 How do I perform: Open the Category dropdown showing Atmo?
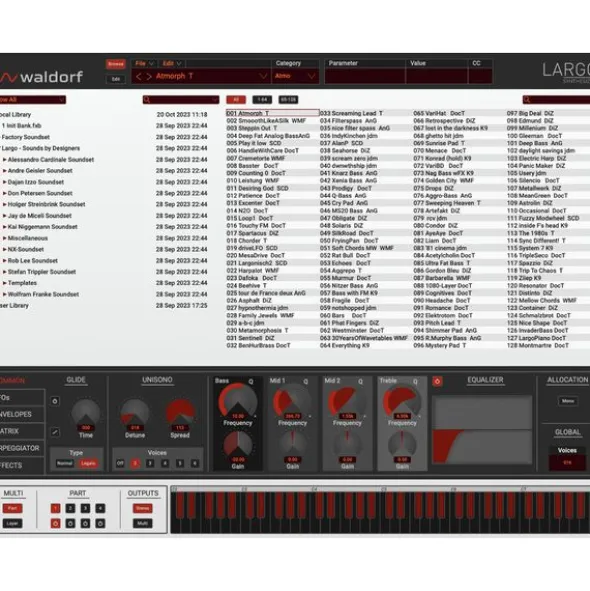[x=295, y=77]
